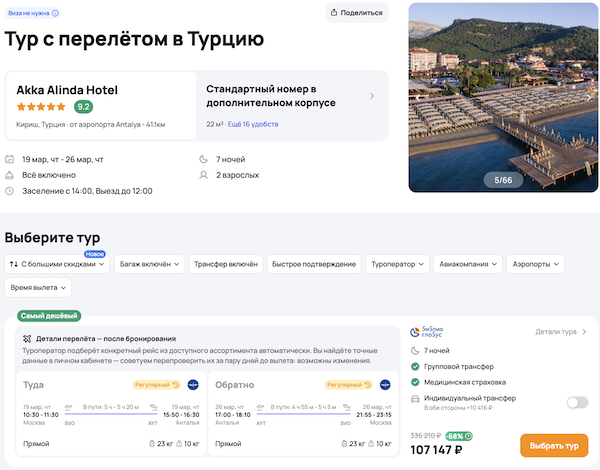Toggle the 'Трансфер включён' filter
The width and height of the screenshot is (600, 470).
[227, 264]
